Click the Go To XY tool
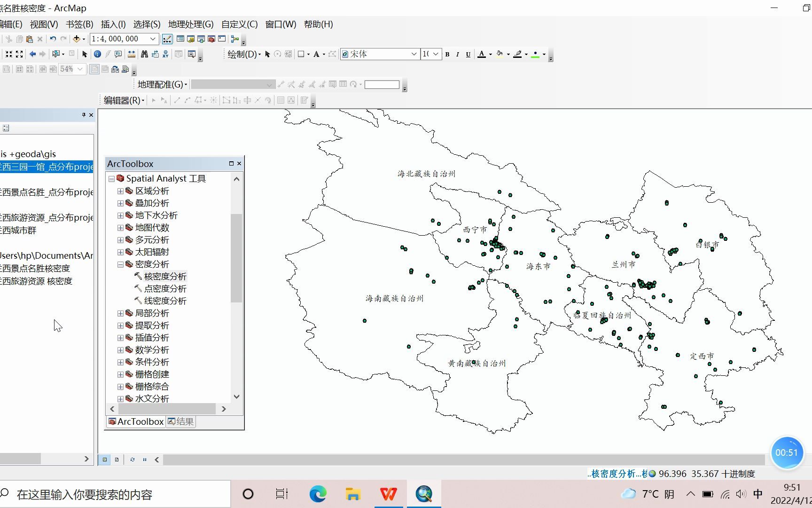This screenshot has width=812, height=508. [x=165, y=54]
